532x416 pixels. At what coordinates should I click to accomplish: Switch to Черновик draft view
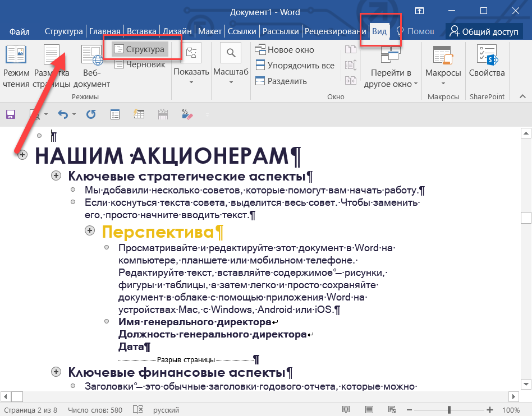(x=140, y=64)
